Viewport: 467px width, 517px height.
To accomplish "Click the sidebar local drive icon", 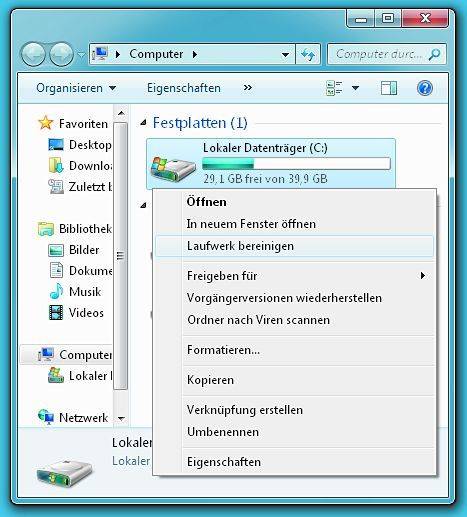I will coord(56,375).
